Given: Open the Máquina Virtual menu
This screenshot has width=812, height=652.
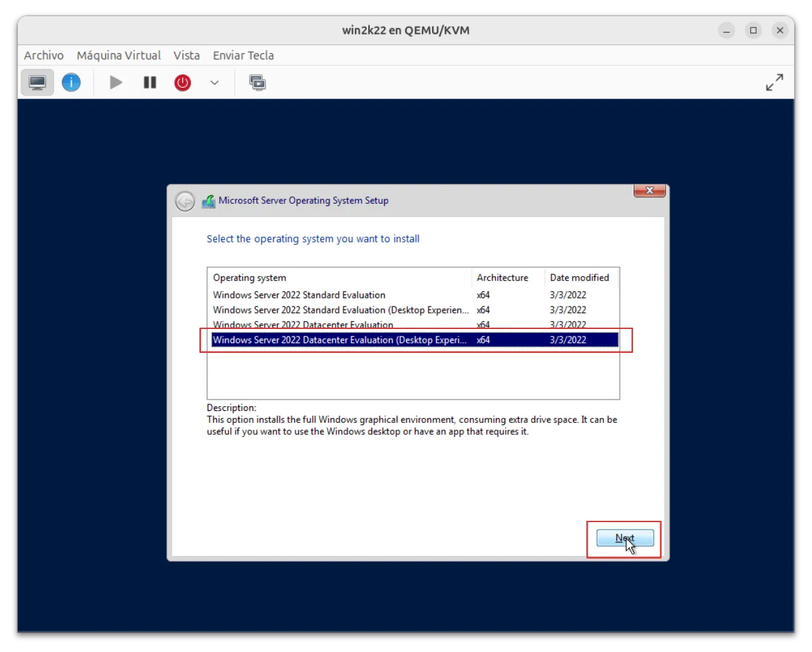Looking at the screenshot, I should 118,55.
